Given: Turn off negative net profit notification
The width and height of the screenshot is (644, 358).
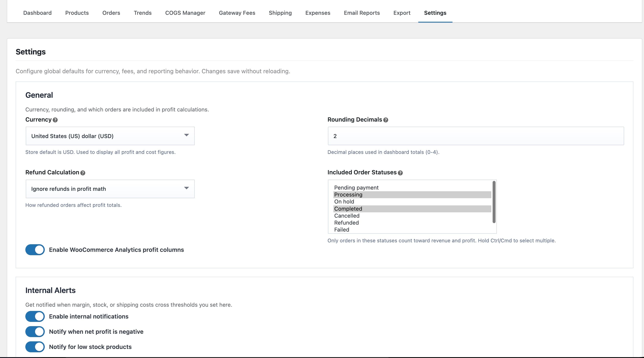Looking at the screenshot, I should click(35, 332).
